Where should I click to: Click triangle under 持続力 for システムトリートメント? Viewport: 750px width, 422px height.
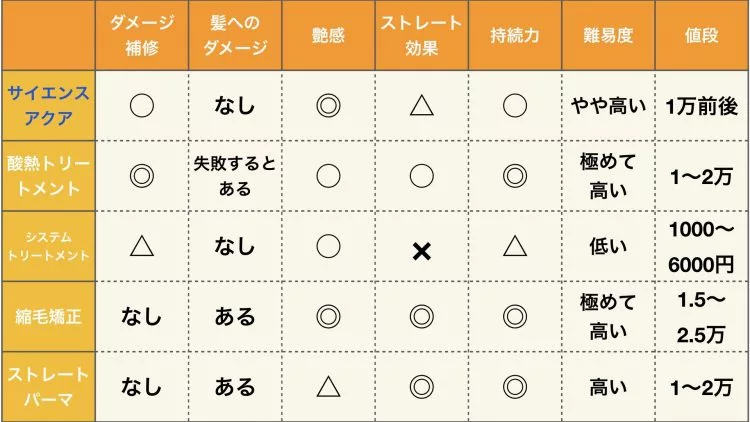coord(515,246)
